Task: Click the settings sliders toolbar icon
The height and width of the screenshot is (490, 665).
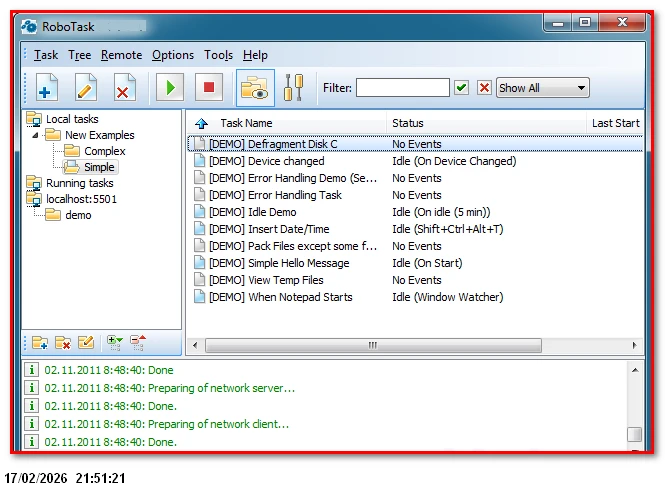Action: point(293,88)
